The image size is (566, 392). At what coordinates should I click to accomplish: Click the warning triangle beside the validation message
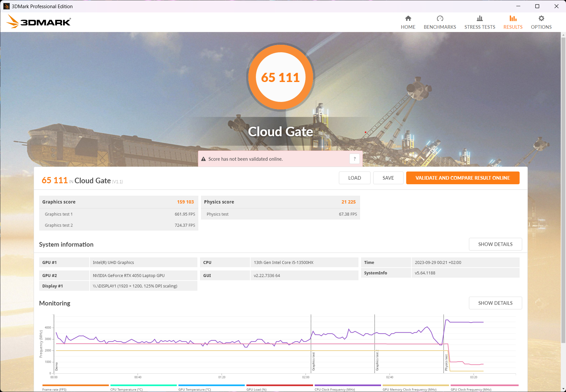point(203,159)
